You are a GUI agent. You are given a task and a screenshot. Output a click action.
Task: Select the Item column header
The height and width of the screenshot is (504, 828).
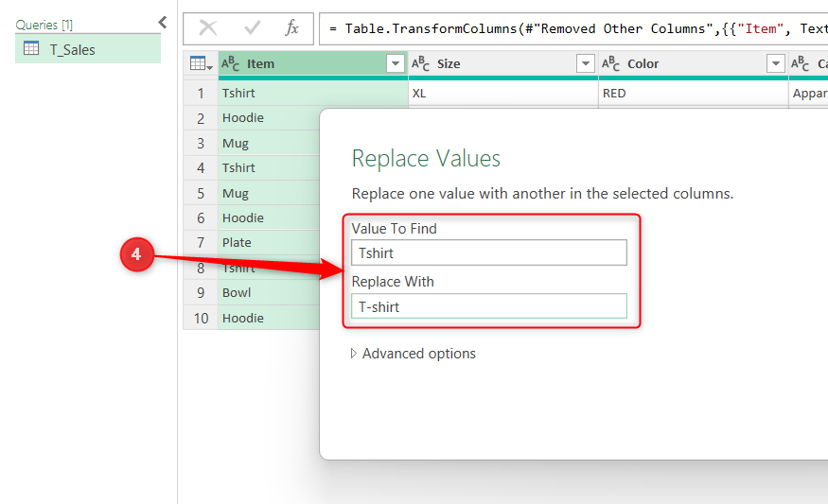tap(312, 64)
